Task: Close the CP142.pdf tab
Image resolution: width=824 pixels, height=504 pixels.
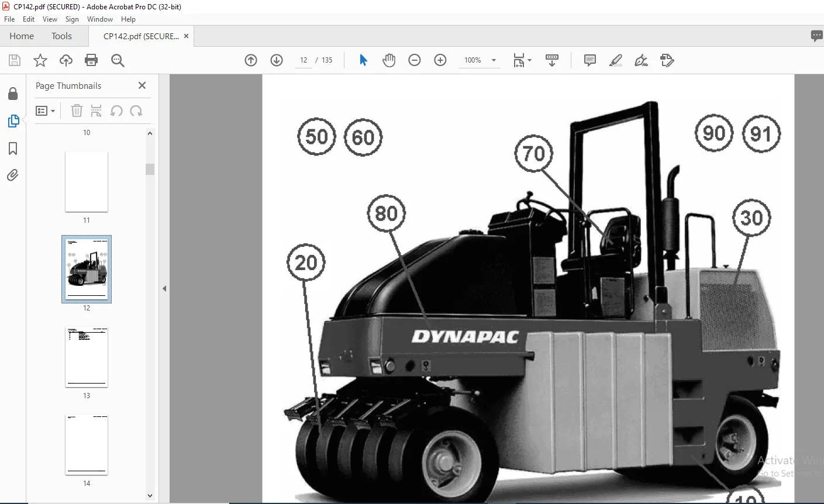Action: pos(187,36)
